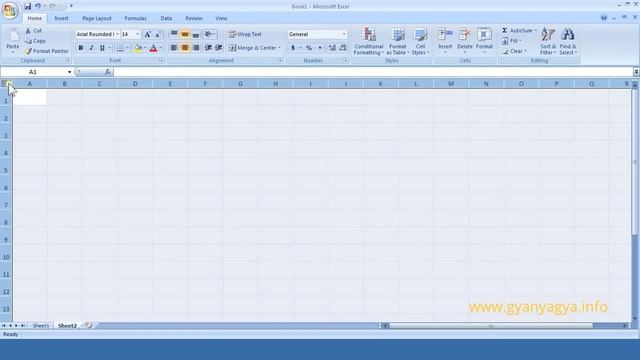
Task: Toggle Underline formatting
Action: [102, 48]
